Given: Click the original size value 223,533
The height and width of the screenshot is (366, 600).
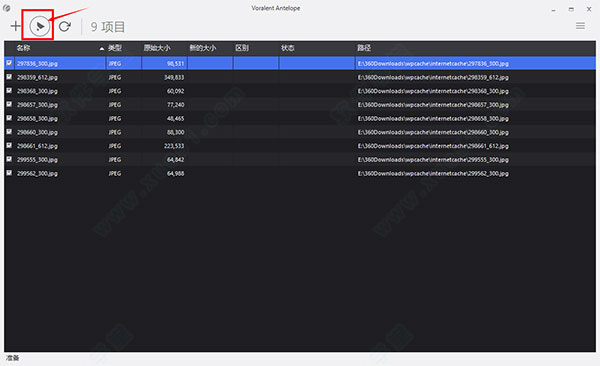Looking at the screenshot, I should pyautogui.click(x=174, y=146).
